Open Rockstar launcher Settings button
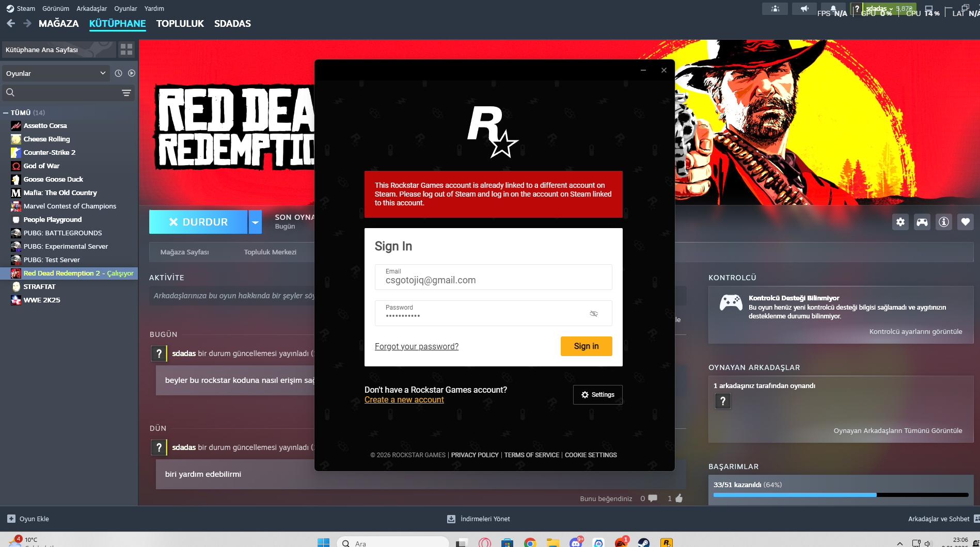This screenshot has width=980, height=547. [x=598, y=395]
